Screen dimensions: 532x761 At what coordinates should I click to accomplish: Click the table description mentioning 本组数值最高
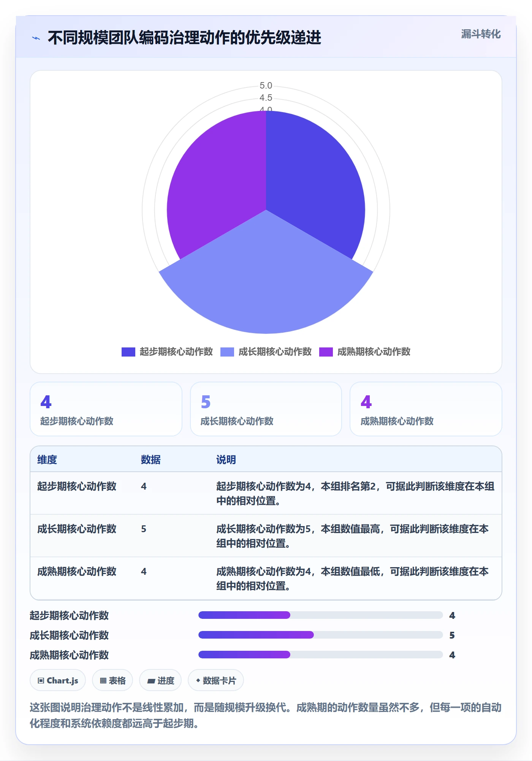tap(353, 536)
